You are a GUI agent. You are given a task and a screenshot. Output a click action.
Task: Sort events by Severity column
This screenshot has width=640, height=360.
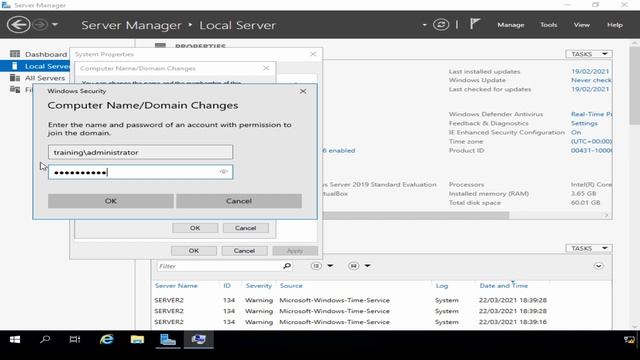click(x=258, y=286)
